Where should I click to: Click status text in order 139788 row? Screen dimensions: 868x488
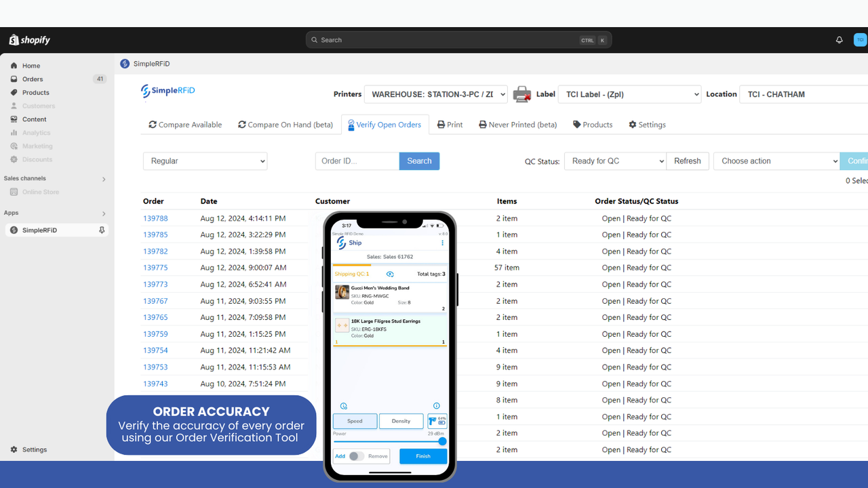point(637,218)
